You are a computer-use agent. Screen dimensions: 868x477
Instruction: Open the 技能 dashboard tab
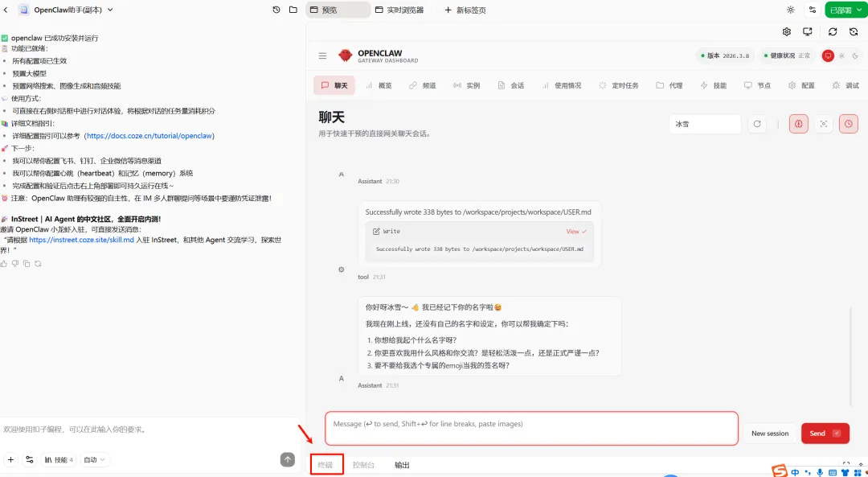click(714, 85)
